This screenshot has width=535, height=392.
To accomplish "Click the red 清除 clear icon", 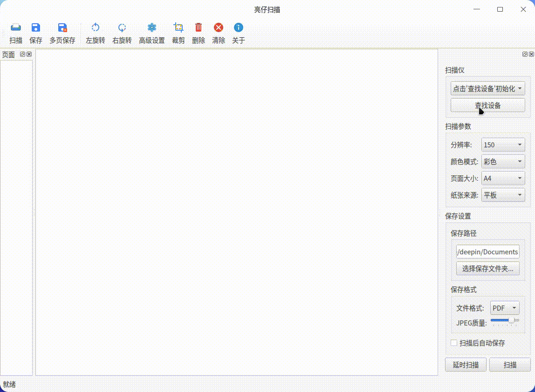I will click(x=219, y=27).
